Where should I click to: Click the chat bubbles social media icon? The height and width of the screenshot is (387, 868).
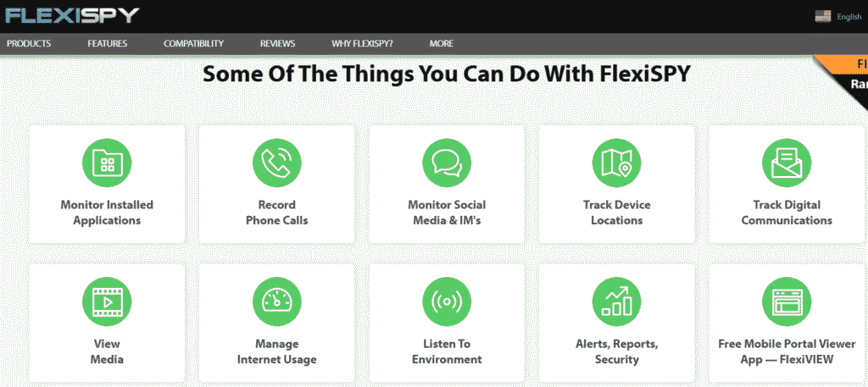(447, 163)
